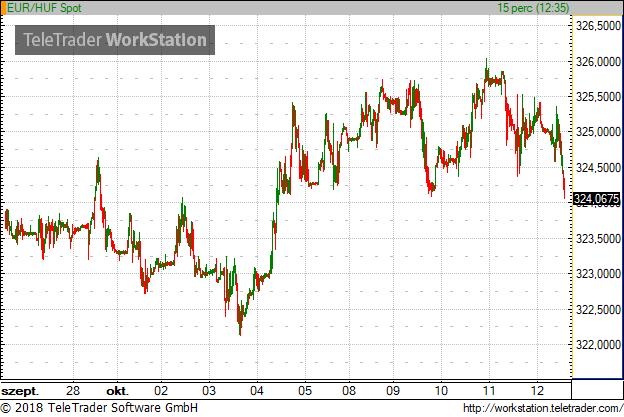624x417 pixels.
Task: Open the workstation.teletrader.com link
Action: point(543,408)
